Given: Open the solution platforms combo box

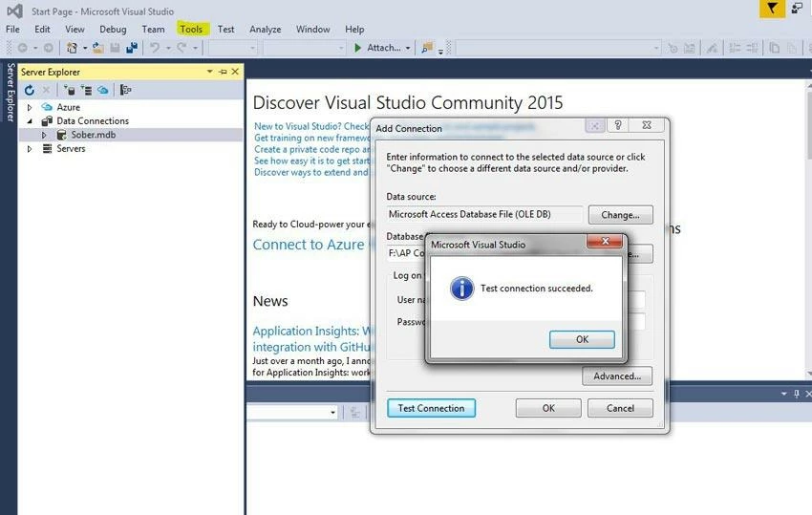Looking at the screenshot, I should click(305, 48).
